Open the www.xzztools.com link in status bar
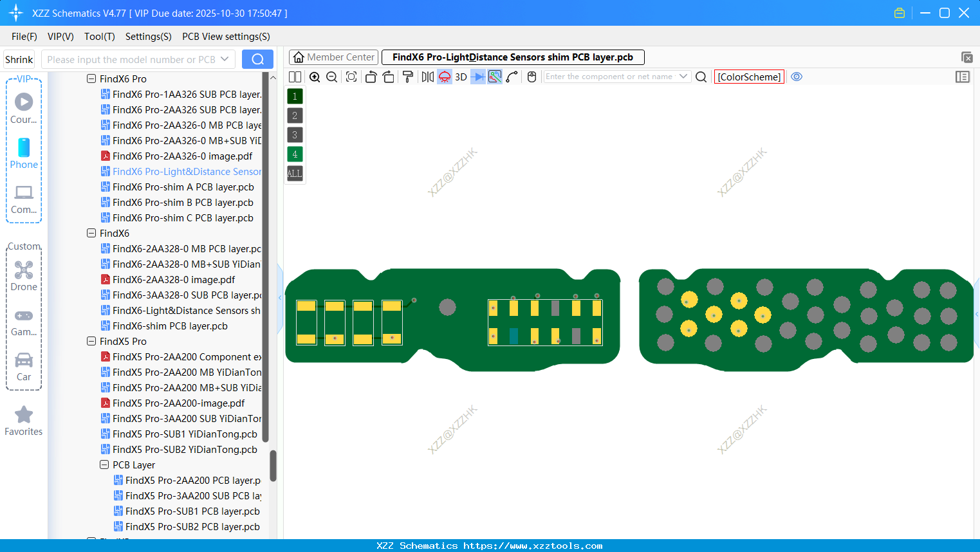Viewport: 980px width, 552px height. (533, 546)
